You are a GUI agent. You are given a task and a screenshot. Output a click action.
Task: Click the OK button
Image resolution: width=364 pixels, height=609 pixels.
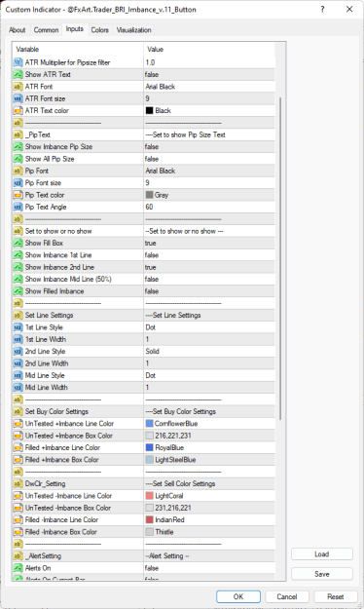point(238,596)
